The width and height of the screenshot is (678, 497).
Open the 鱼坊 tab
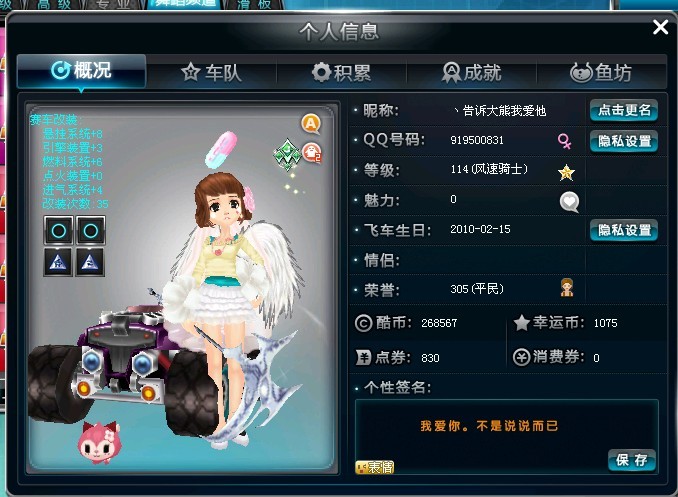click(601, 72)
